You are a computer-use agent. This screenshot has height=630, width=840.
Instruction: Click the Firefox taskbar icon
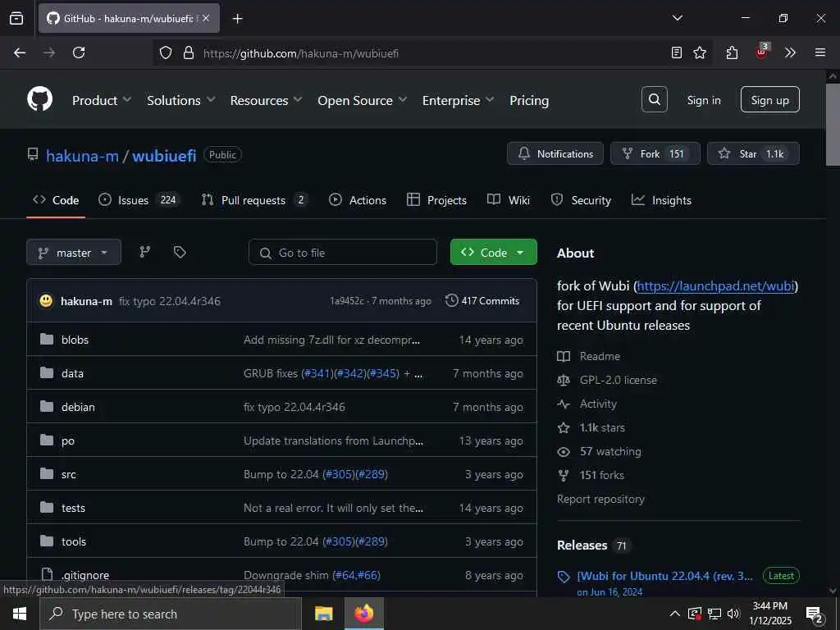click(x=363, y=614)
